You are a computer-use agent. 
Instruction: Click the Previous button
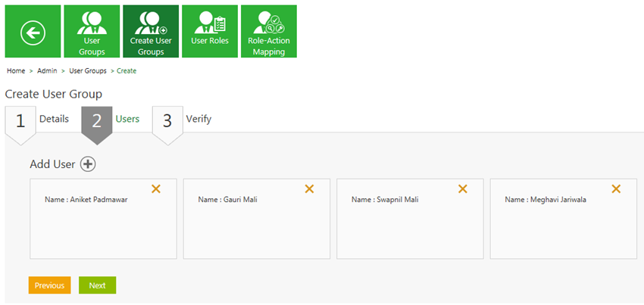[x=50, y=285]
